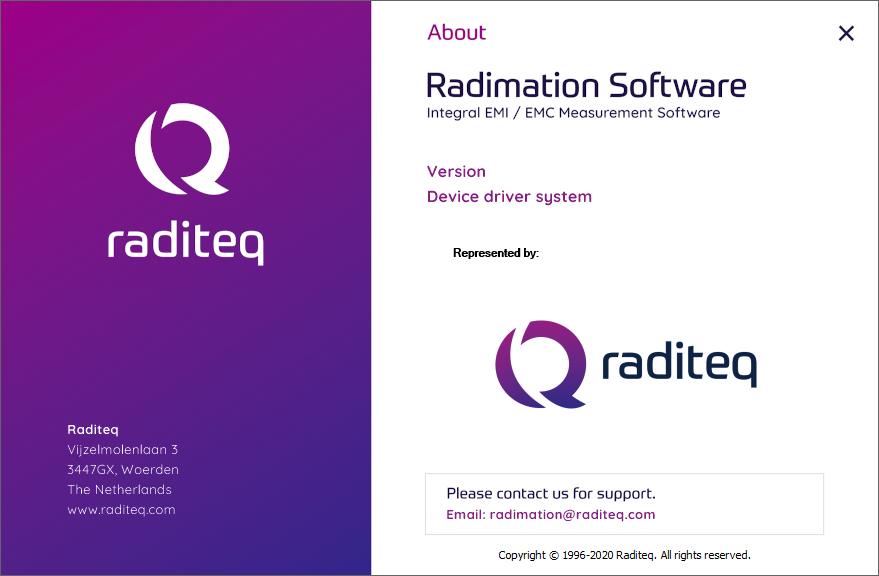Click 'Email:' prefix in the support box
Viewport: 879px width, 576px height.
coord(466,515)
